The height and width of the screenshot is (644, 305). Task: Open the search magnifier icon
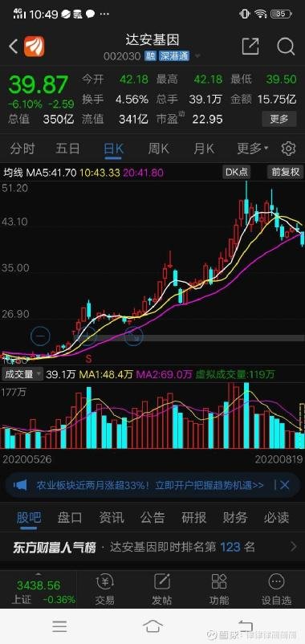click(x=286, y=46)
